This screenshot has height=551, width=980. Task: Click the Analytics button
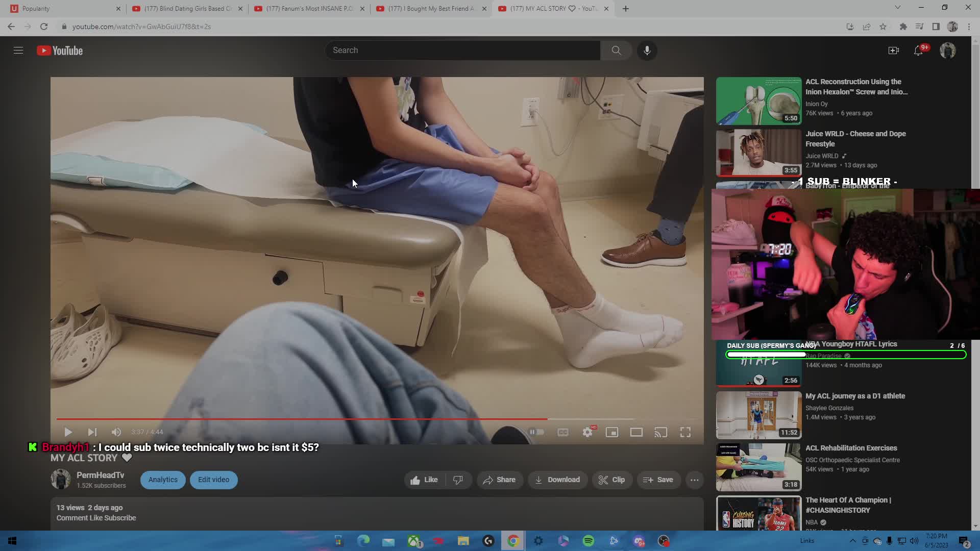[x=163, y=480]
